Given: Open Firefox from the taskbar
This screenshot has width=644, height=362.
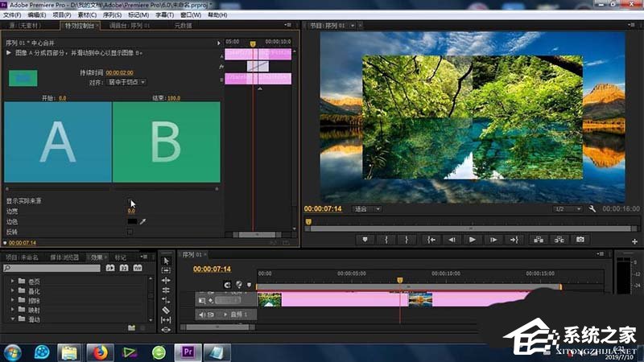Looking at the screenshot, I should 101,352.
